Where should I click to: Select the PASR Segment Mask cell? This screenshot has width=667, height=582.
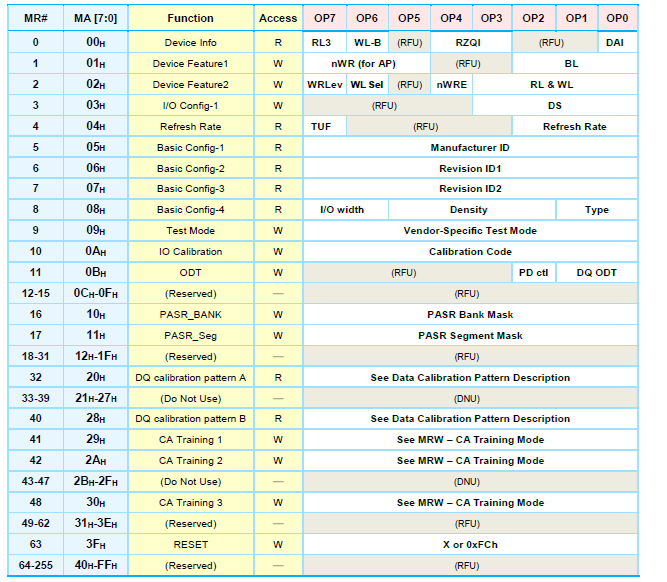tap(470, 336)
